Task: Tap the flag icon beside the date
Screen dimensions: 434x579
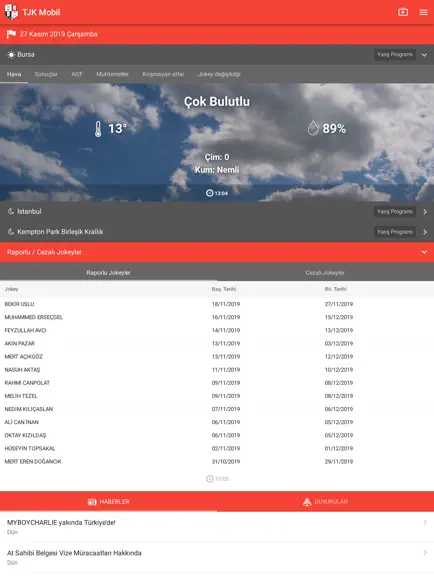Action: coord(11,34)
